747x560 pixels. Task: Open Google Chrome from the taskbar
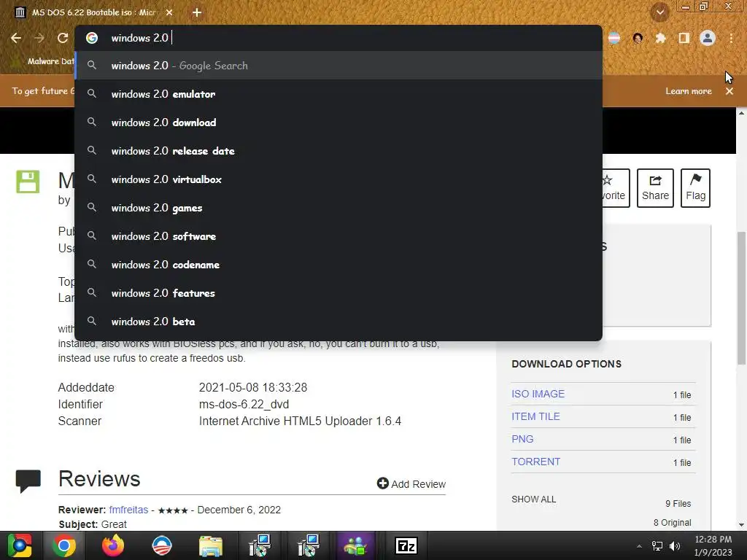64,545
